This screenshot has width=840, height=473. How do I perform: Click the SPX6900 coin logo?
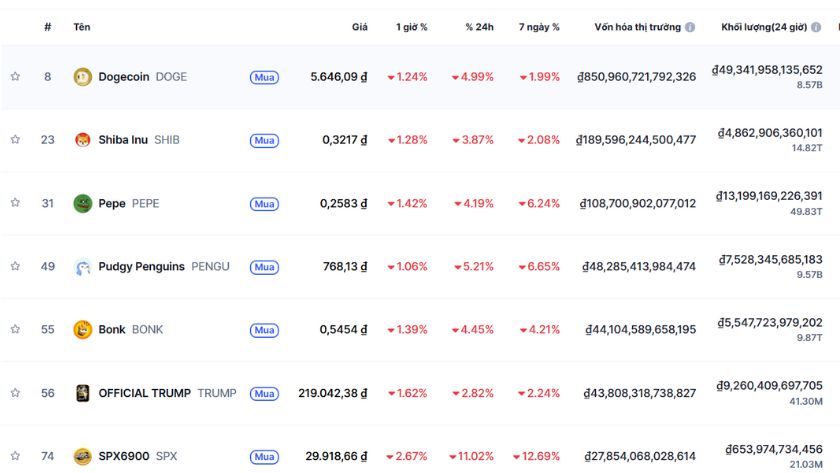coord(82,456)
